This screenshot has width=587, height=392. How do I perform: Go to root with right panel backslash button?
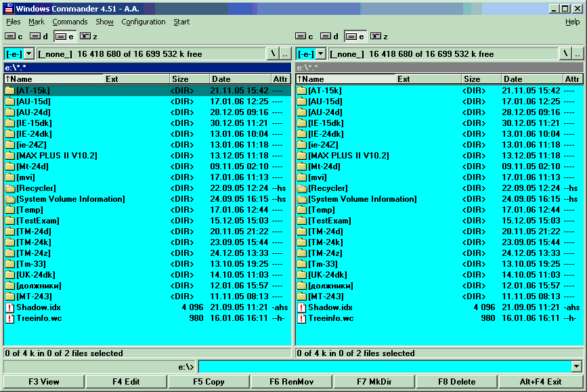565,54
